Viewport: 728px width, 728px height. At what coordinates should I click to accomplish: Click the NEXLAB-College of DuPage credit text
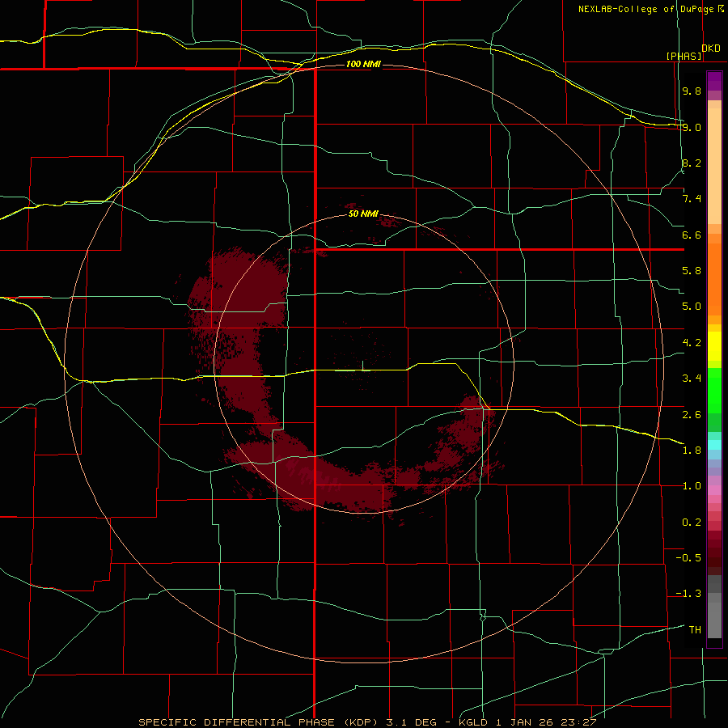pyautogui.click(x=645, y=9)
